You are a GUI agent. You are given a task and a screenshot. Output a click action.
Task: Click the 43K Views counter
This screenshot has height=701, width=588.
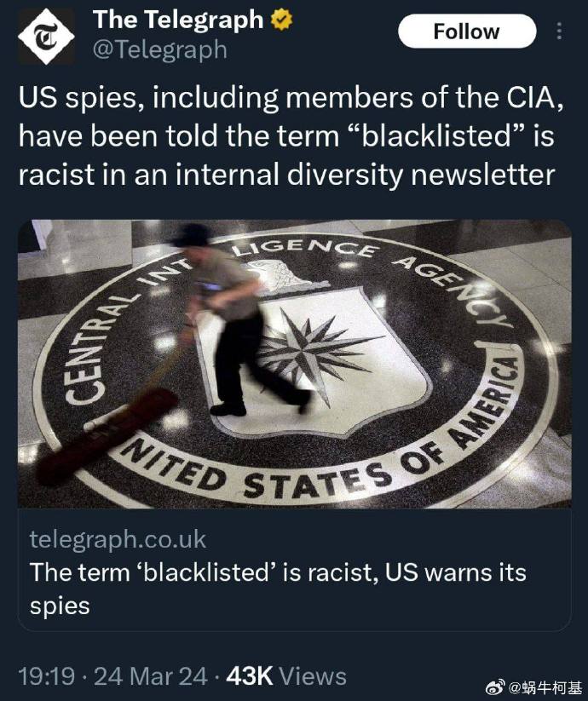[286, 675]
